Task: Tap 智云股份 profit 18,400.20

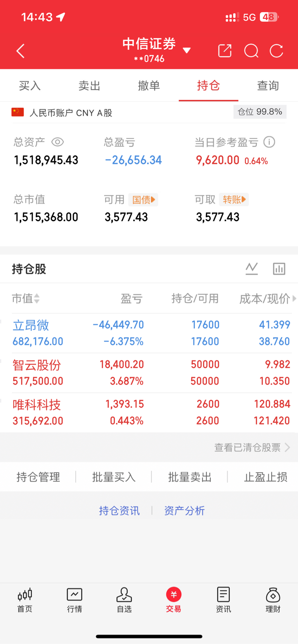Action: 121,364
